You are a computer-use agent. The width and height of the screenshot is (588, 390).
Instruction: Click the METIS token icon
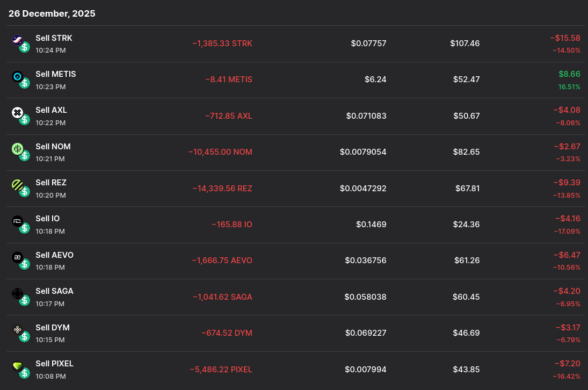coord(18,76)
